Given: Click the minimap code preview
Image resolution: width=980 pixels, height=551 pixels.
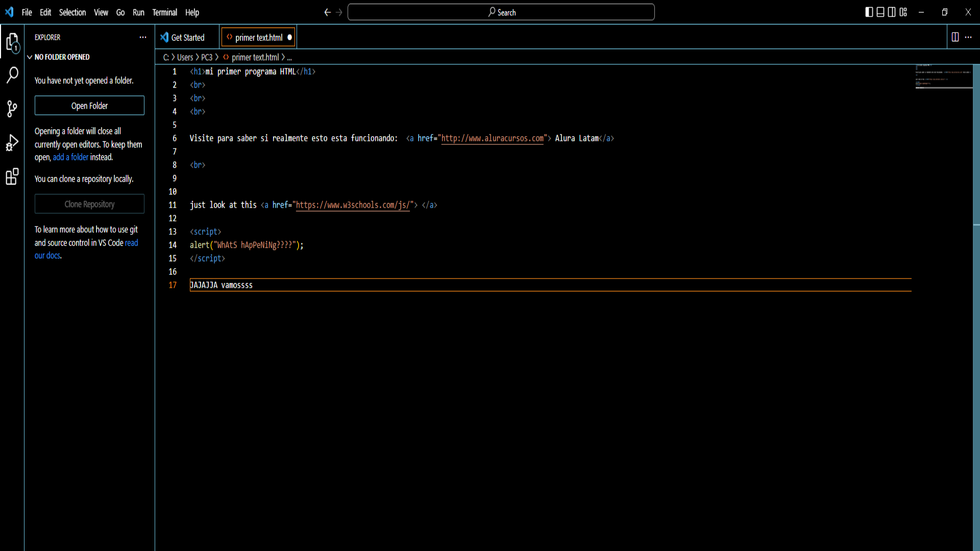Looking at the screenshot, I should [944, 77].
